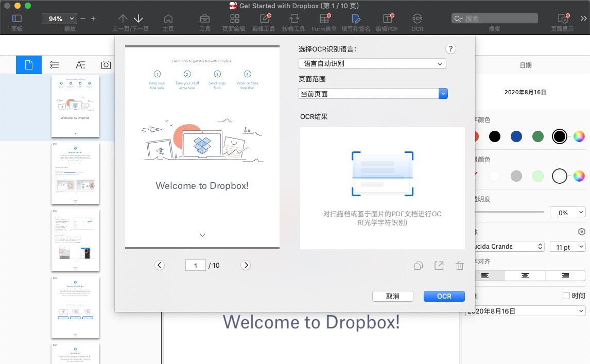
Task: Open the font size 11pt dropdown
Action: pyautogui.click(x=567, y=246)
